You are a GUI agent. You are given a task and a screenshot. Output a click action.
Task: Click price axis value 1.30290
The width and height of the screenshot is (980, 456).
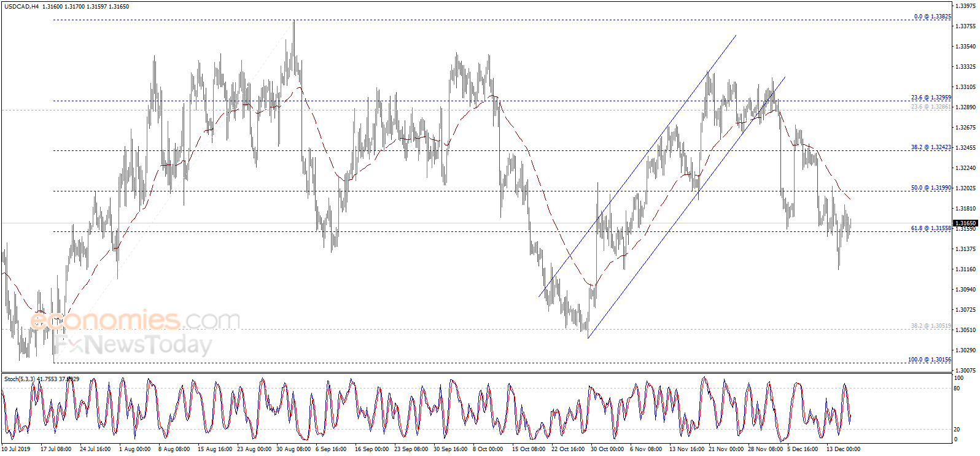(965, 350)
